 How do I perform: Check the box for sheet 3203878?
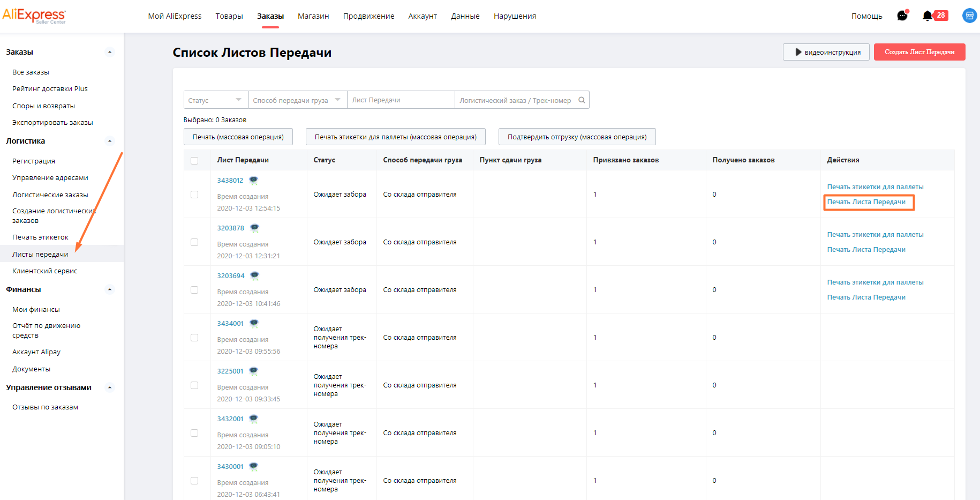[194, 242]
